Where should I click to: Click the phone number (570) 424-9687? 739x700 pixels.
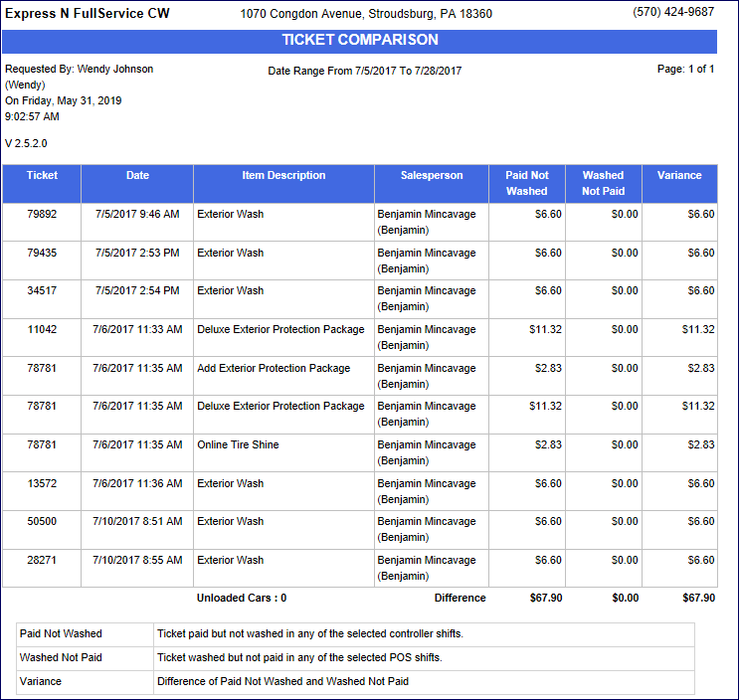coord(673,13)
